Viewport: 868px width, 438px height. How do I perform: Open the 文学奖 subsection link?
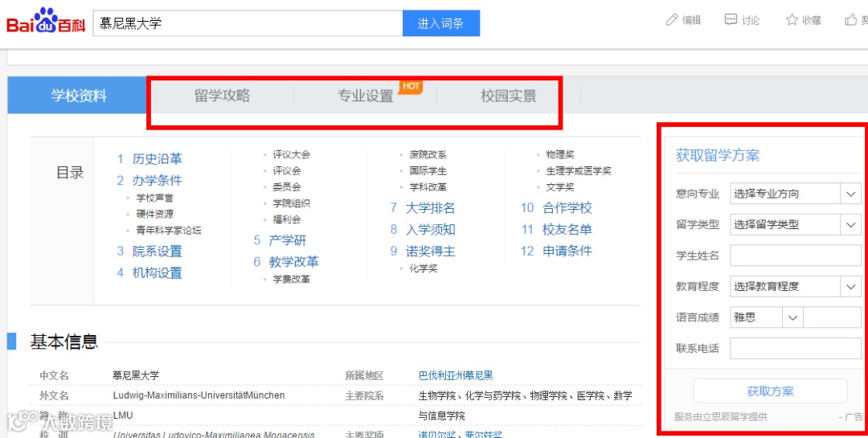pyautogui.click(x=560, y=187)
